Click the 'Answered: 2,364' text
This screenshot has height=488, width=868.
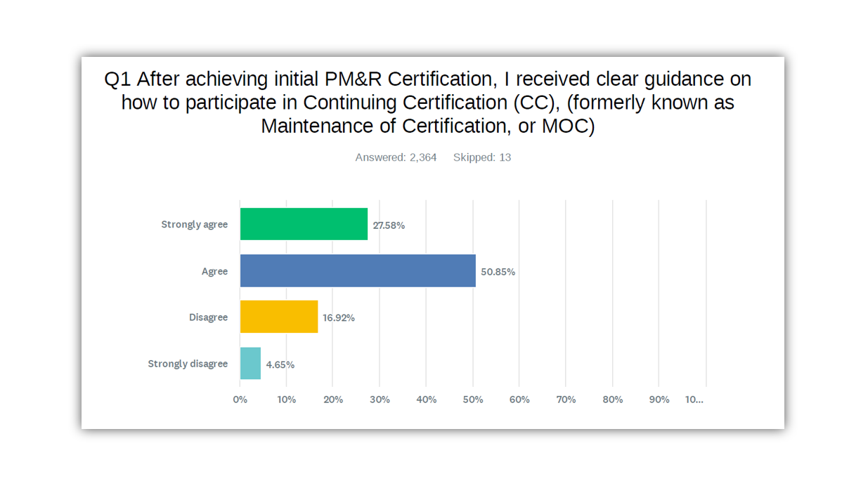tap(396, 157)
